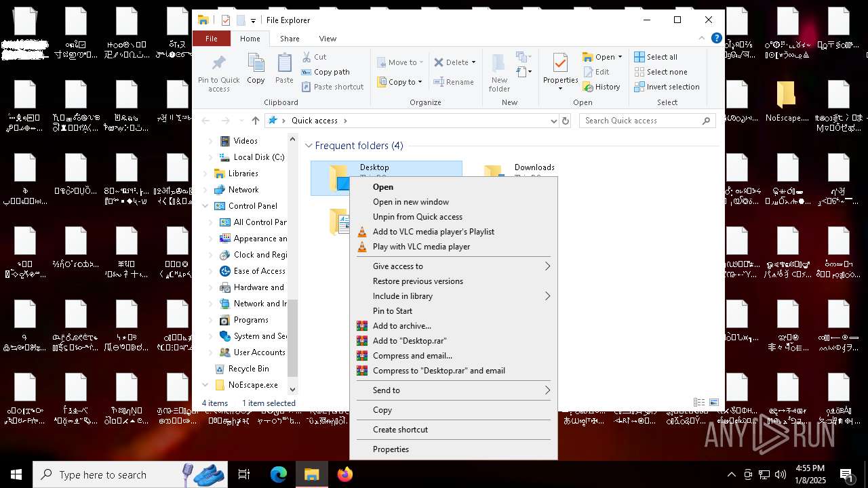Choose Create shortcut
The image size is (868, 488).
[x=453, y=430]
